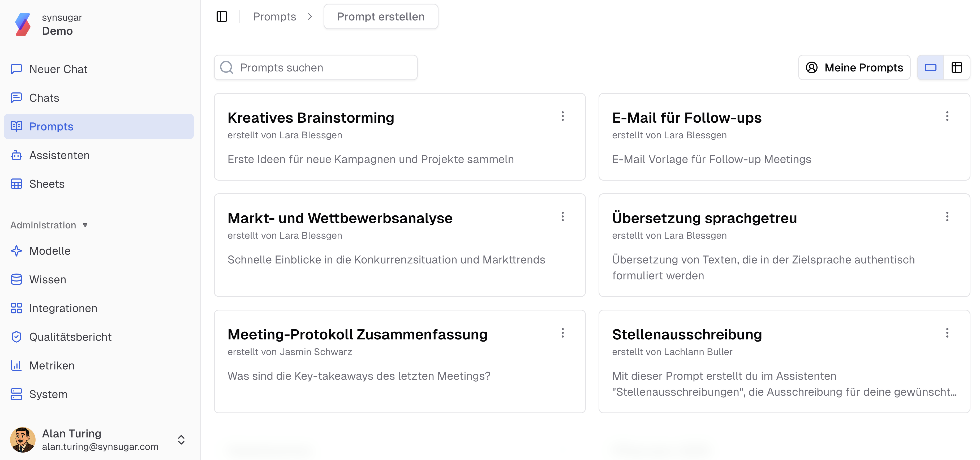Open the Integrationen grid icon
Viewport: 980px width, 460px height.
tap(16, 308)
